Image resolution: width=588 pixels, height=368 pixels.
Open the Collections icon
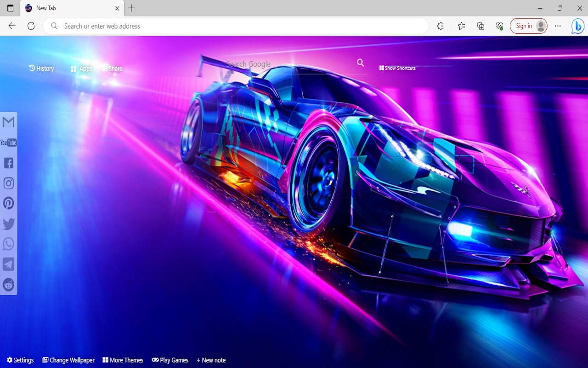pos(481,26)
